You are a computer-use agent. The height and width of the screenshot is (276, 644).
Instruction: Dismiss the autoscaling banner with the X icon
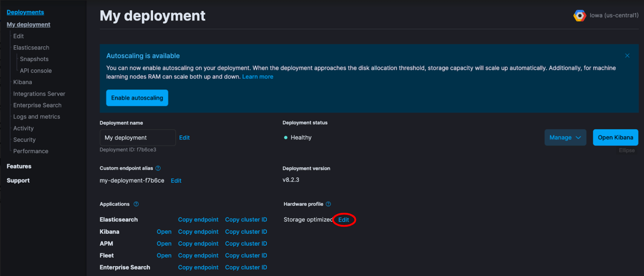(627, 55)
